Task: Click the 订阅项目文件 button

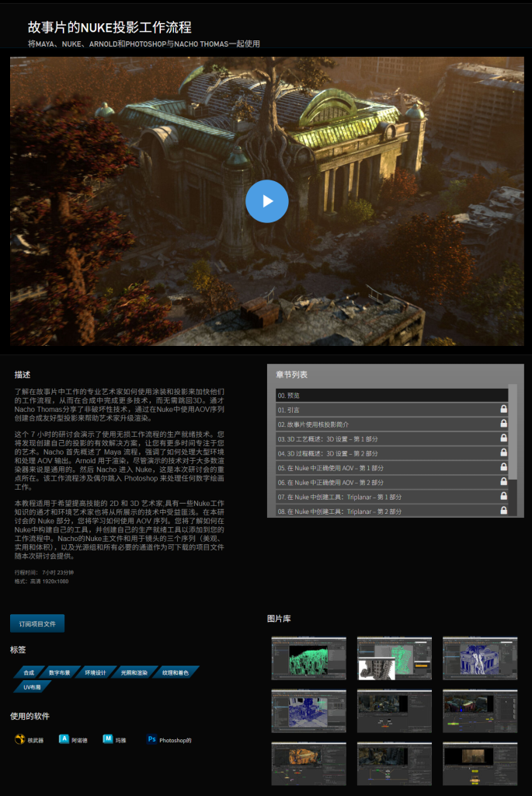Action: [37, 623]
